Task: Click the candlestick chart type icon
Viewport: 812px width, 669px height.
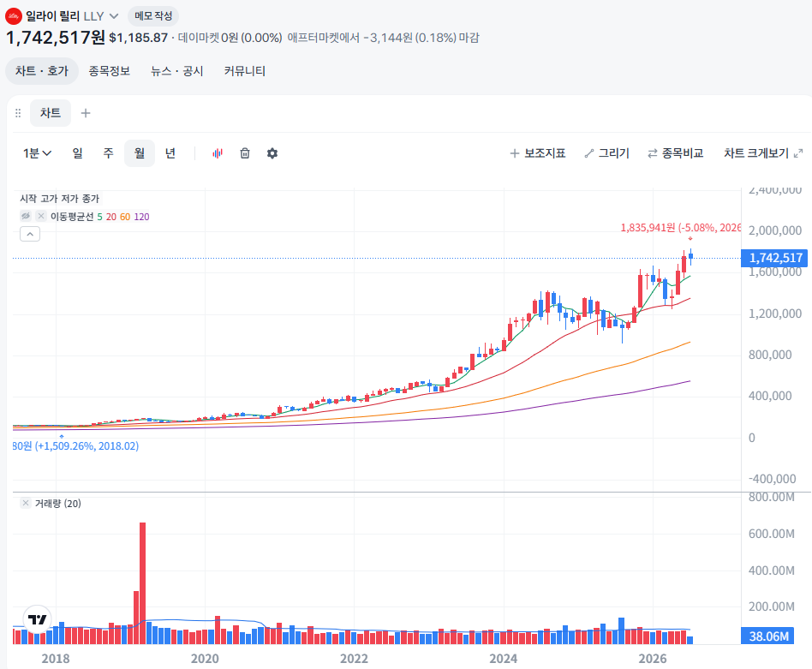Action: 218,153
